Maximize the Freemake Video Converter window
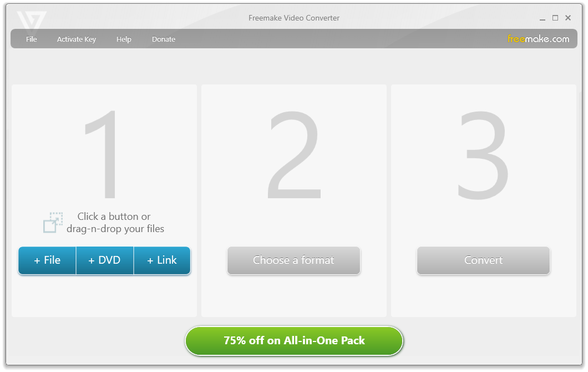Viewport: 588px width, 372px height. pyautogui.click(x=555, y=18)
